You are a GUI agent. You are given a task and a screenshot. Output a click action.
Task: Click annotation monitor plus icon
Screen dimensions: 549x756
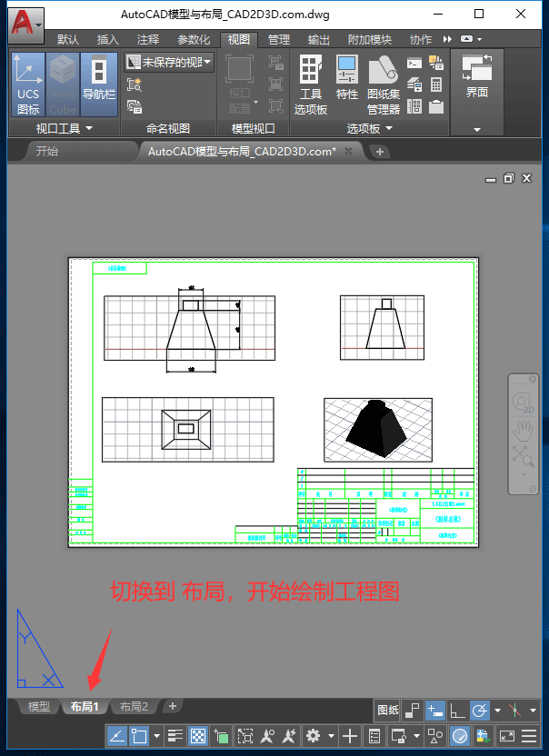coord(350,736)
